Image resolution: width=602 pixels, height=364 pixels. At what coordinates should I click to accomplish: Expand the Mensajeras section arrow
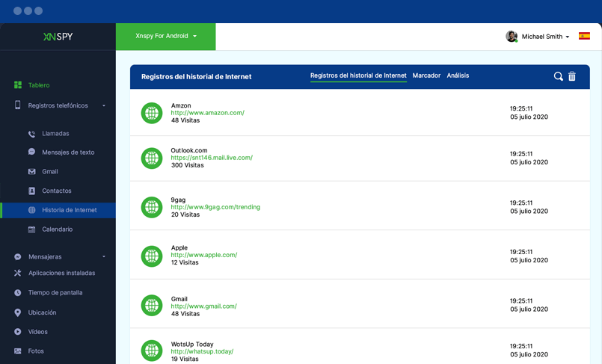tap(104, 257)
